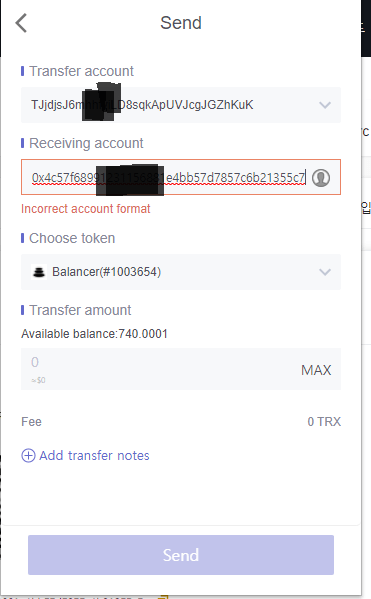Click the Available balance 740.0001 text
The height and width of the screenshot is (599, 371).
point(94,334)
